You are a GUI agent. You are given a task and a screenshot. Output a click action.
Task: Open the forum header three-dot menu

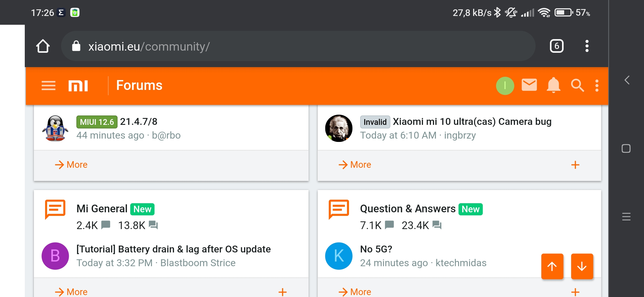click(x=597, y=86)
